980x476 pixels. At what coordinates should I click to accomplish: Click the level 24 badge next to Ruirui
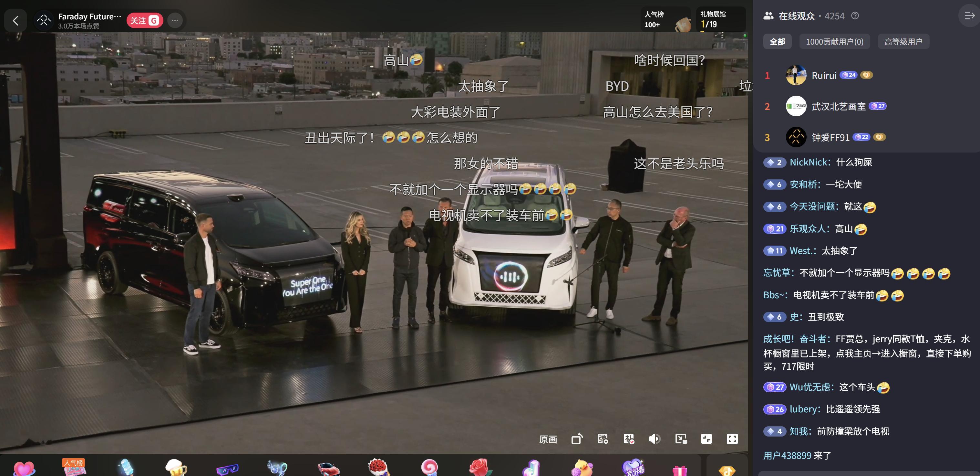[x=848, y=75]
